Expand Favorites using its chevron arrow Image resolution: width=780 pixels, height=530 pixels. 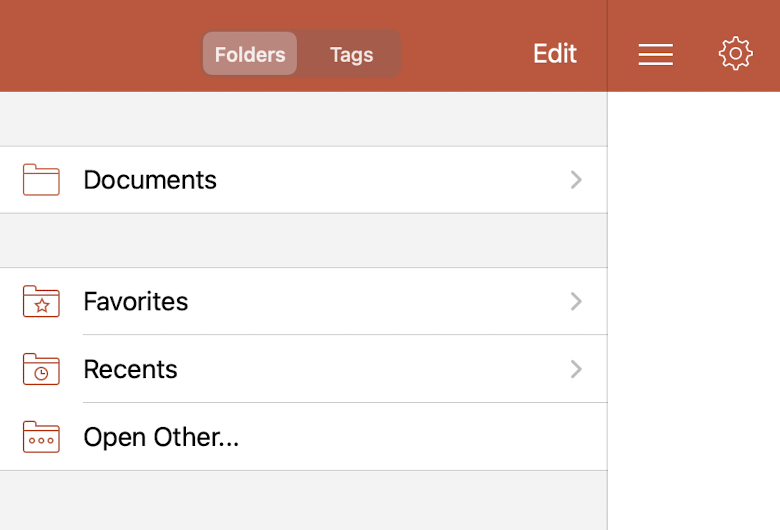pyautogui.click(x=576, y=301)
